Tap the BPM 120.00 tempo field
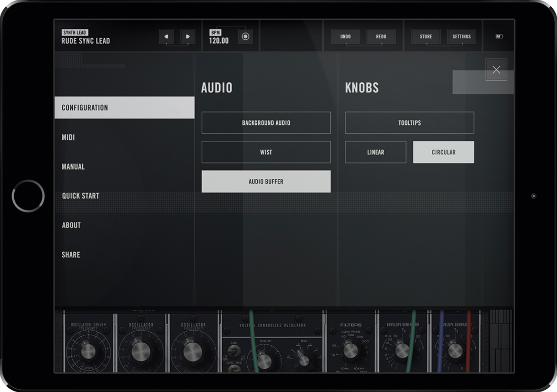This screenshot has width=557, height=392. coord(219,40)
